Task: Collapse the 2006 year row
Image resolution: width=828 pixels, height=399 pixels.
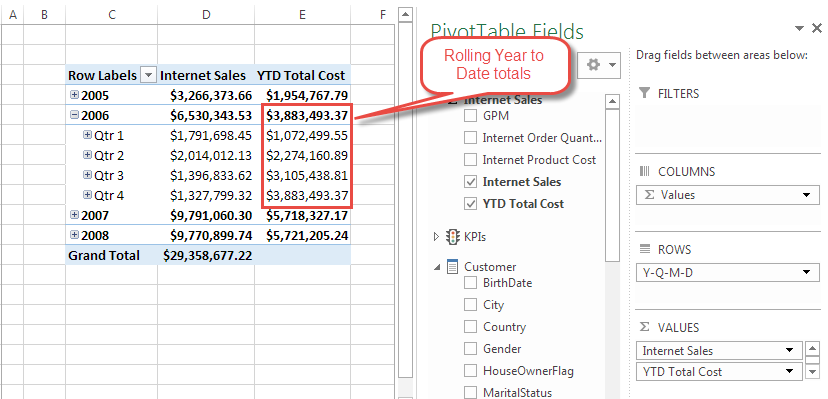Action: pos(74,115)
